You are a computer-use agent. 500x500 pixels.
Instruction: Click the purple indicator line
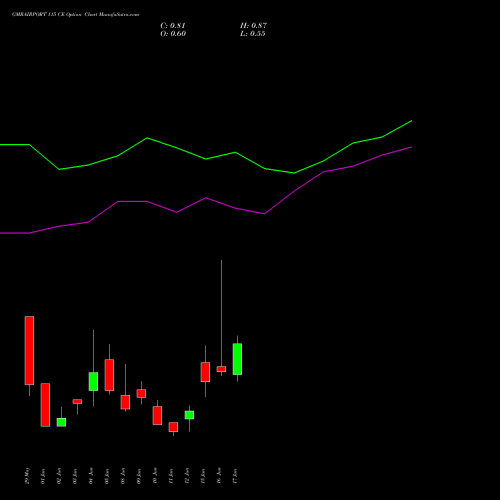pyautogui.click(x=206, y=198)
